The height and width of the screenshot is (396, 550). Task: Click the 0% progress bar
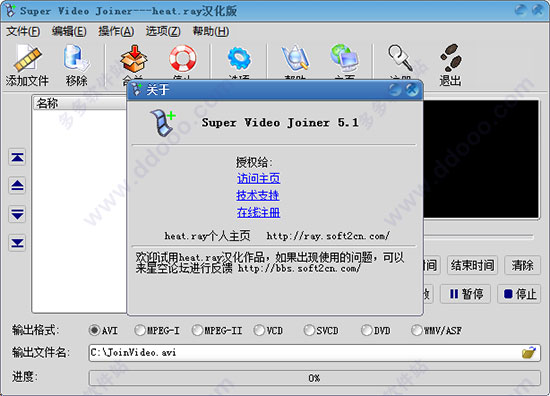(314, 378)
